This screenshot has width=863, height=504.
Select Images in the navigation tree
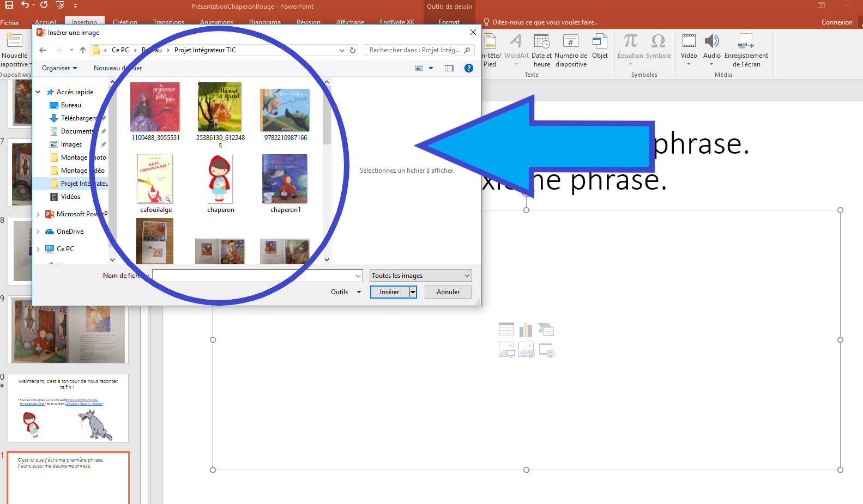71,144
